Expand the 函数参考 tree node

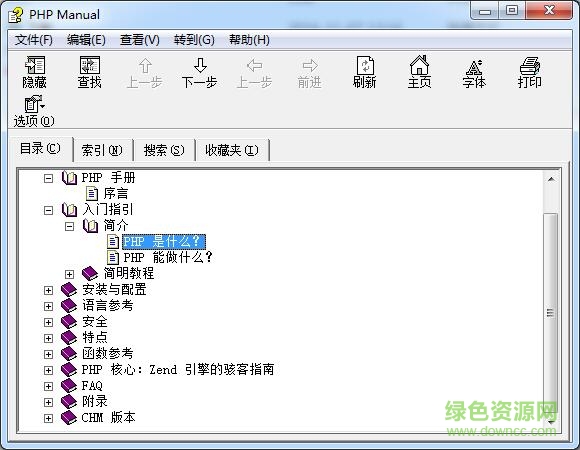[x=48, y=354]
